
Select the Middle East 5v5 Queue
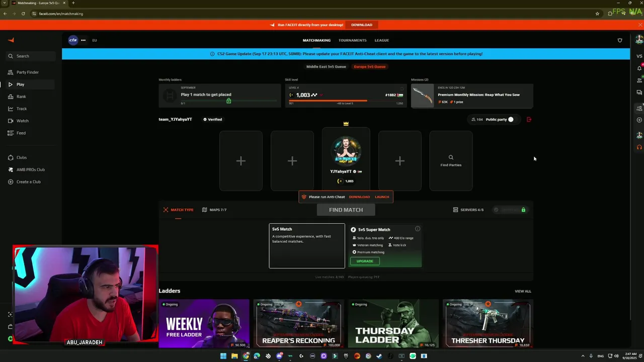[326, 66]
